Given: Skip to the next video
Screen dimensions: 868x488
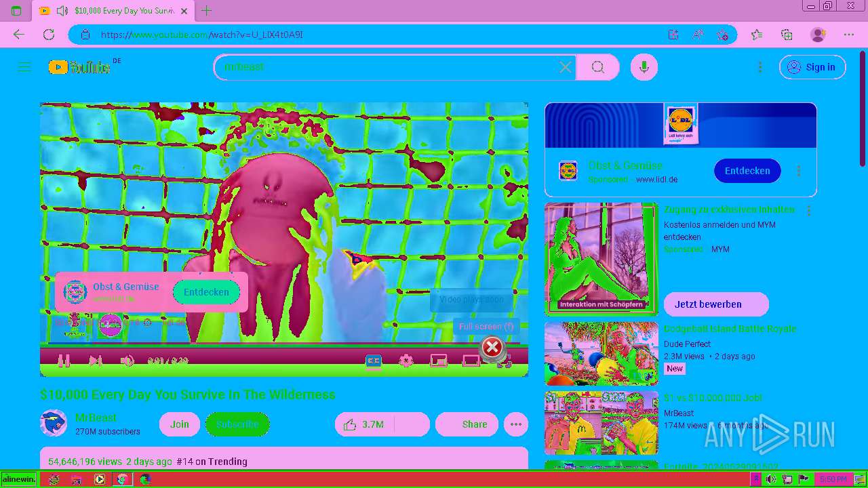Looking at the screenshot, I should click(x=96, y=361).
